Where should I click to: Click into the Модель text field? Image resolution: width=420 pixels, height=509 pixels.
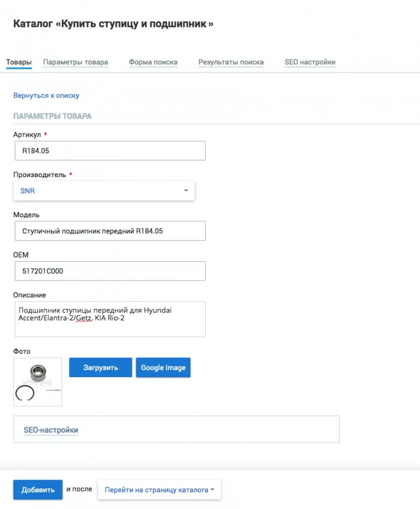point(110,231)
